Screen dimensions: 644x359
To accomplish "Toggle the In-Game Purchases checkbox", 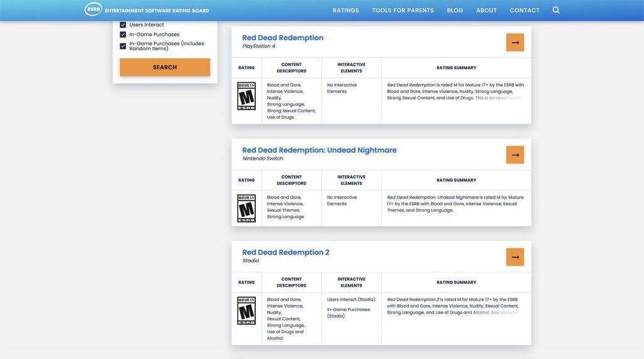I will 123,35.
